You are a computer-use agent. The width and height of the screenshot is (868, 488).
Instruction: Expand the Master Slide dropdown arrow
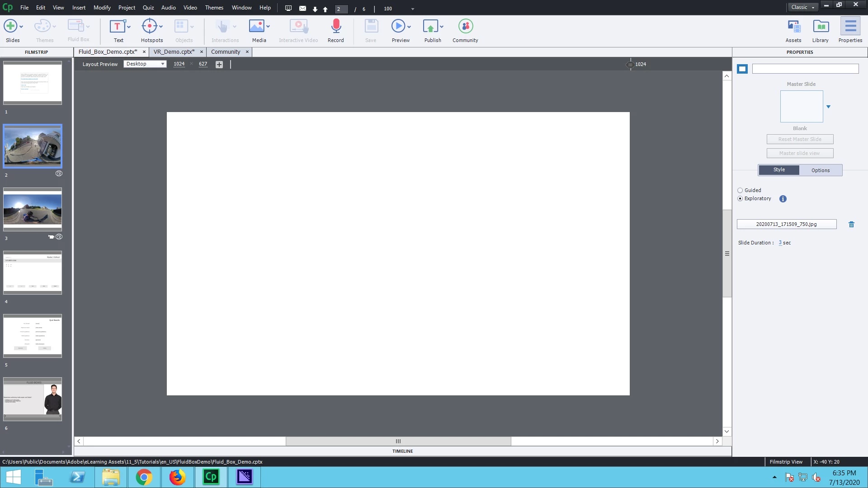(x=828, y=107)
